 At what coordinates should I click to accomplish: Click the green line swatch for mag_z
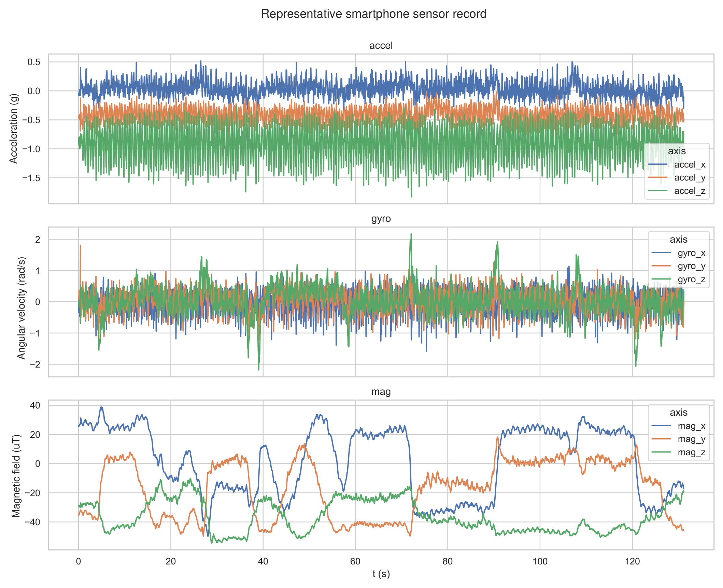coord(661,452)
